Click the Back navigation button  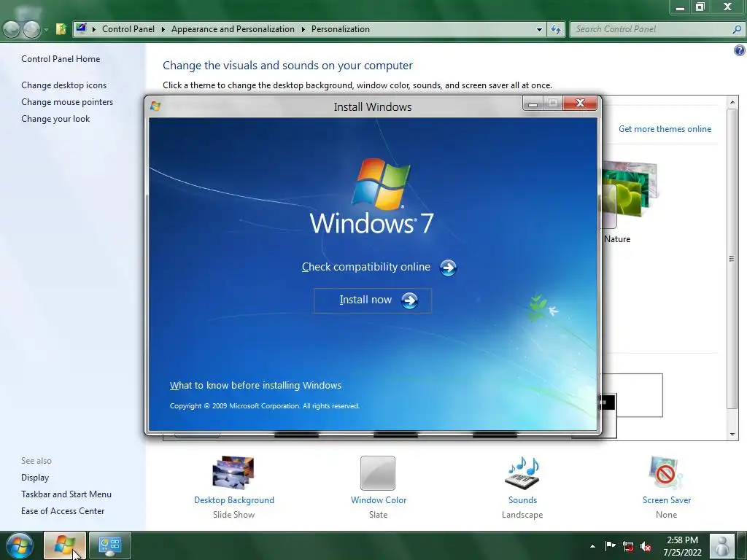[x=12, y=29]
